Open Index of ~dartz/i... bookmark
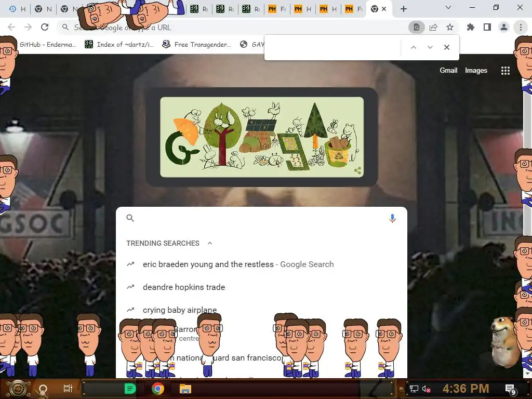This screenshot has width=532, height=399. click(119, 45)
